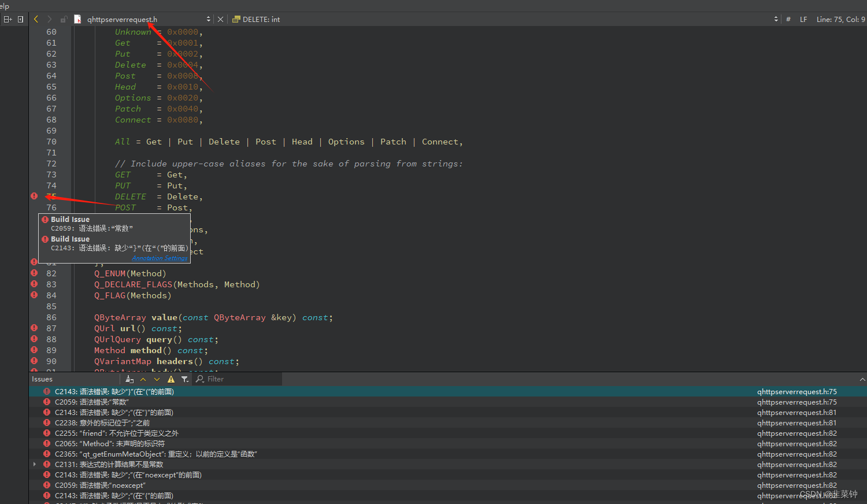Click the C2143 noexcept issue row

click(448, 475)
